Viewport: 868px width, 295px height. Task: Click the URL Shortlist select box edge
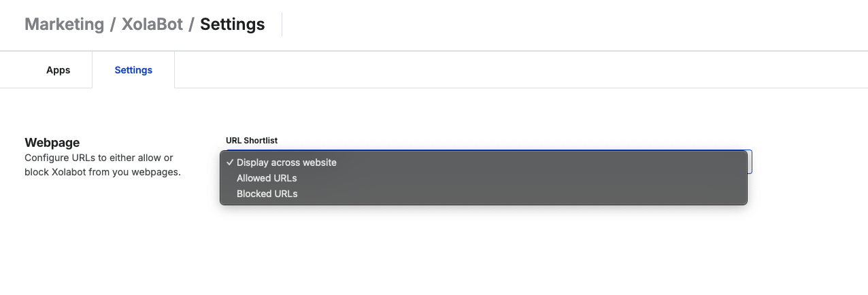(750, 162)
